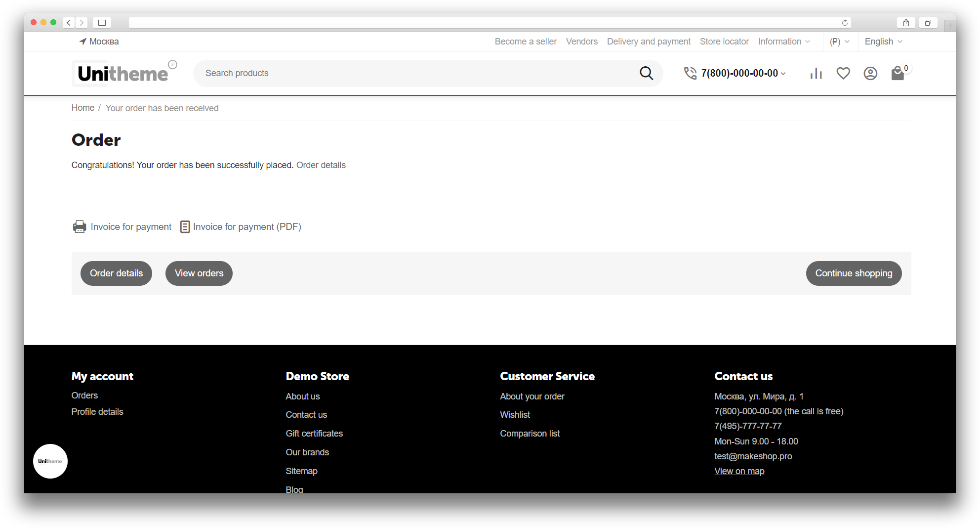Expand the Information dropdown menu
Viewport: 980px width, 528px height.
pos(784,42)
